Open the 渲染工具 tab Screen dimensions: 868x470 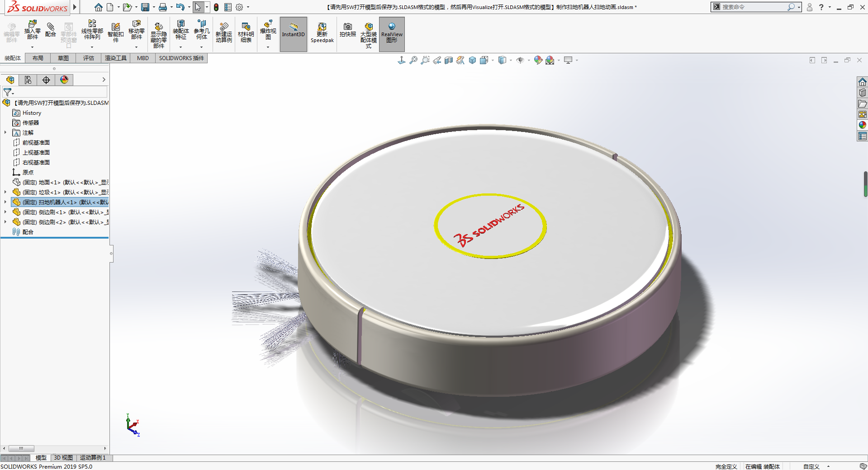pos(116,58)
